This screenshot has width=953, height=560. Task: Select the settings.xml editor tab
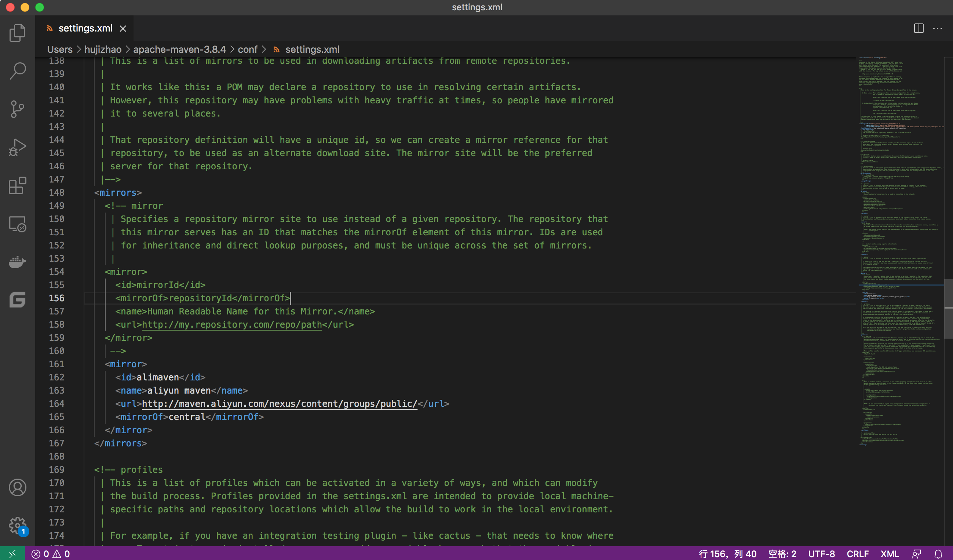coord(85,28)
